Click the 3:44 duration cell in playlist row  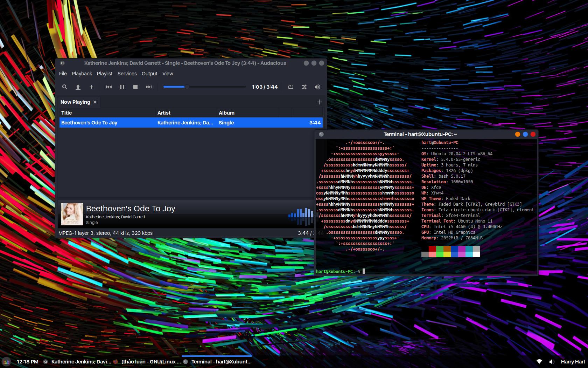coord(315,123)
